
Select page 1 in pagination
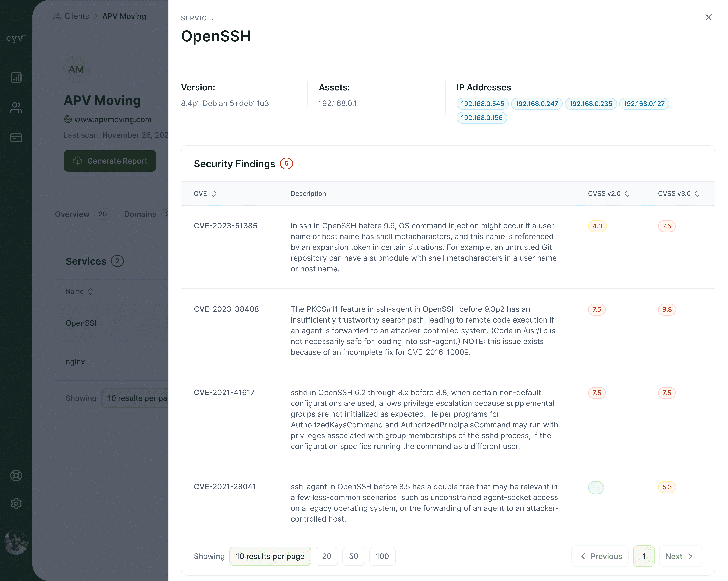[644, 556]
